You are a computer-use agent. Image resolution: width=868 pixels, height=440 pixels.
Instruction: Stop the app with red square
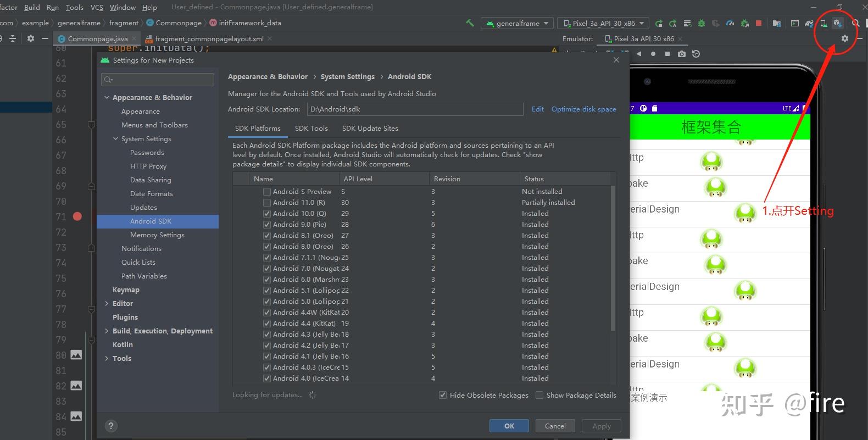[759, 24]
